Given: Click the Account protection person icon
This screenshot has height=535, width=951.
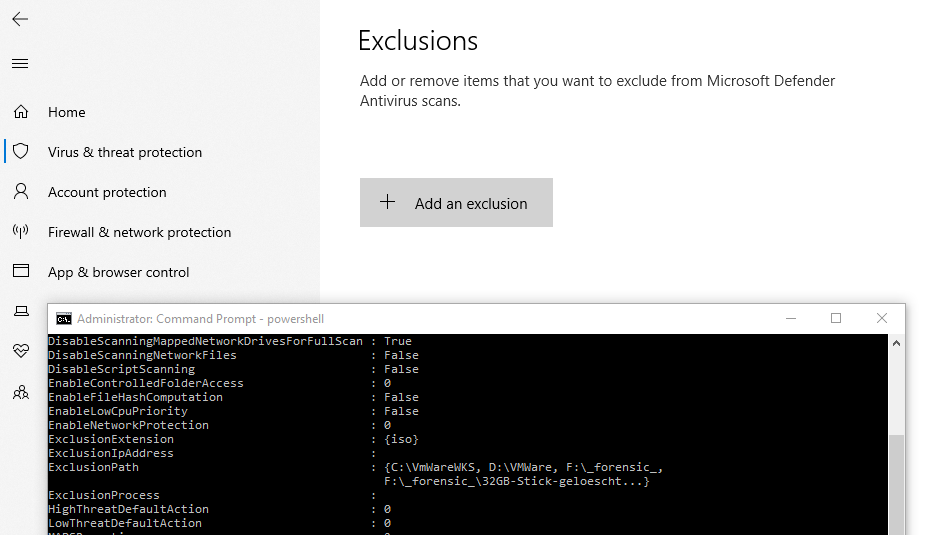Looking at the screenshot, I should (x=21, y=192).
